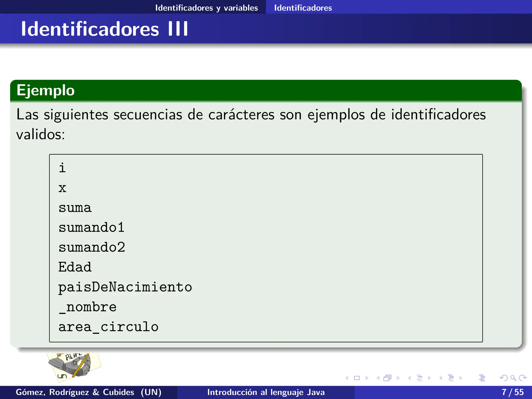Click the identifier '_nombre'
Viewport: 532px width, 399px height.
click(x=88, y=307)
